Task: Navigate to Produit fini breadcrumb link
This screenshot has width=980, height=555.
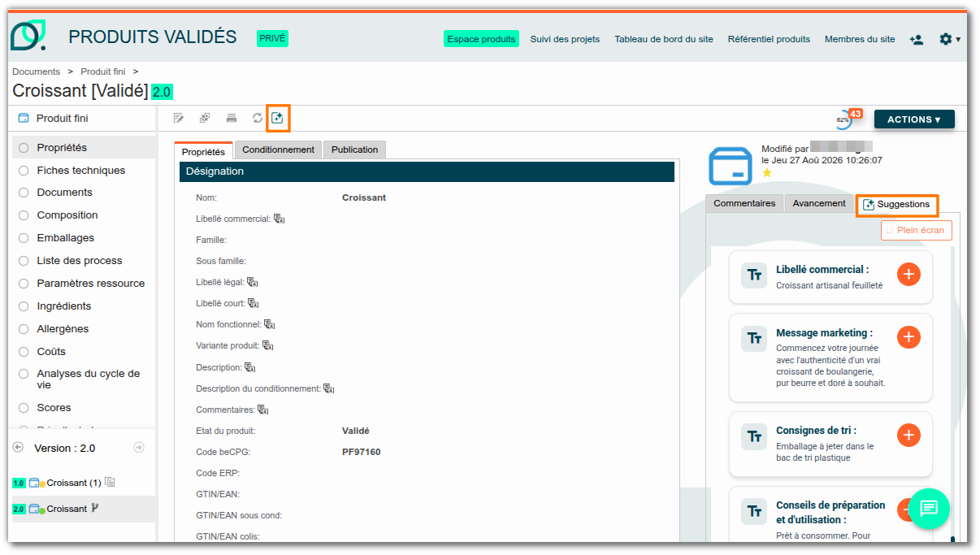Action: coord(102,72)
